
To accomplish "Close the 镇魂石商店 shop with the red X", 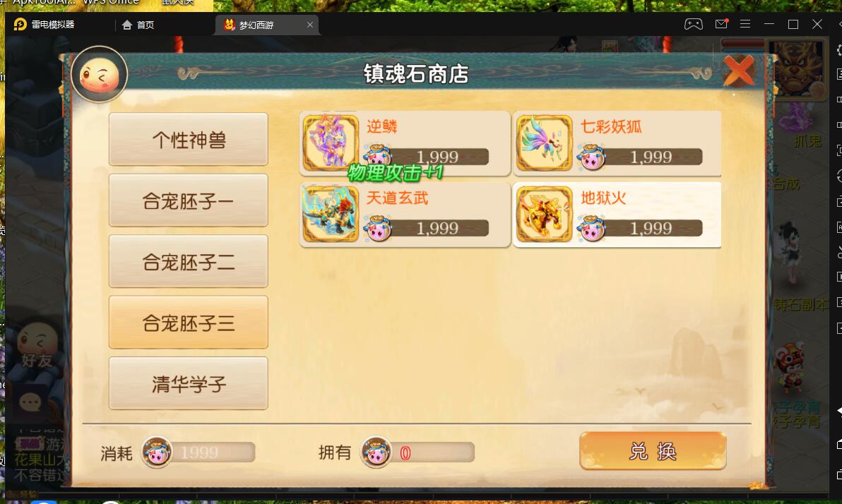I will click(x=739, y=71).
